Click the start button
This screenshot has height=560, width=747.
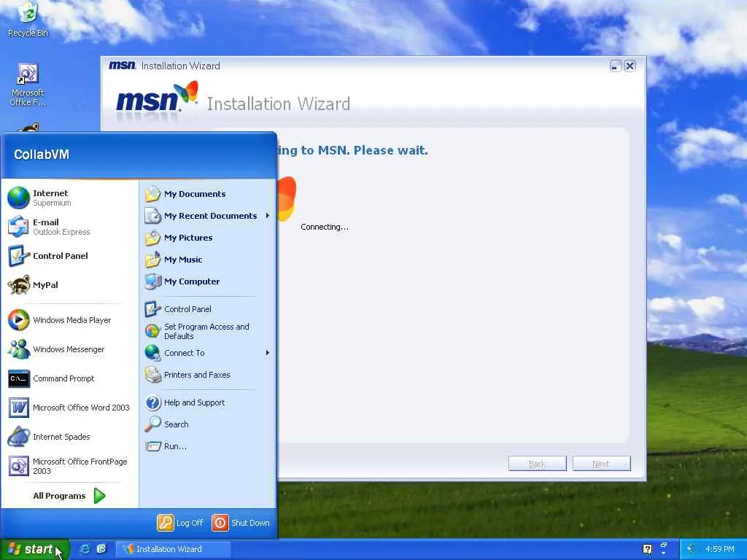[35, 549]
